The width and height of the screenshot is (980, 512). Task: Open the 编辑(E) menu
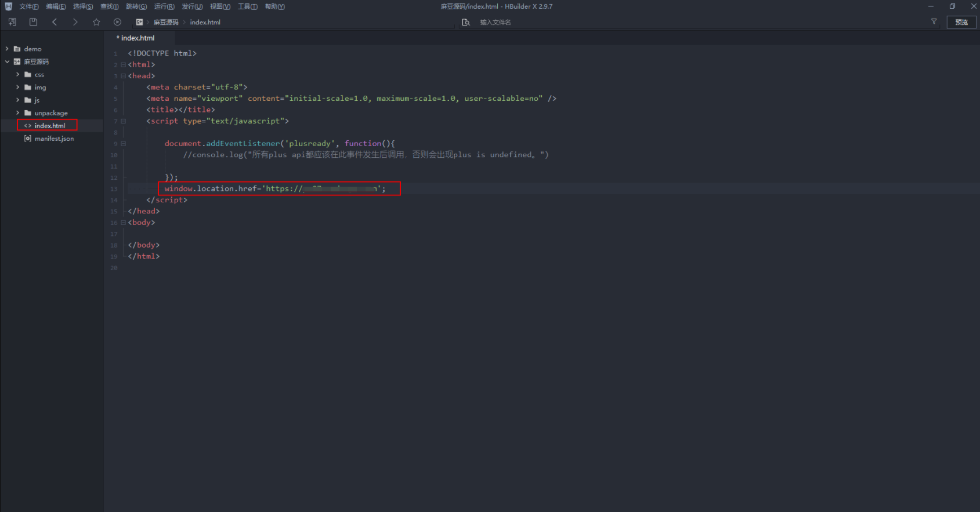pos(56,6)
